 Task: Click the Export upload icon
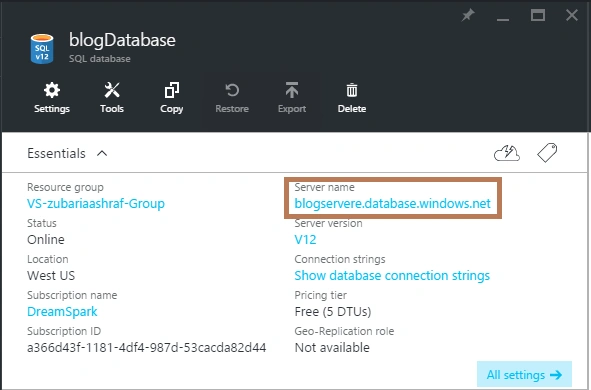click(292, 90)
